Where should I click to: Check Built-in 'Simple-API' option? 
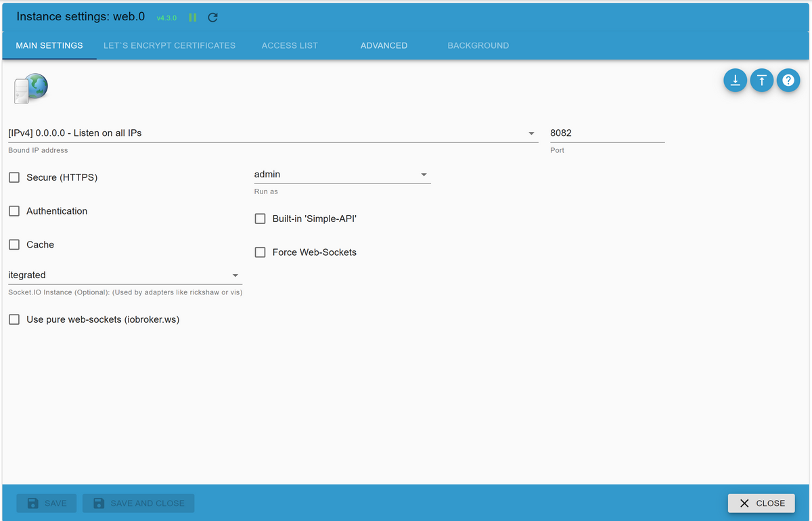[x=260, y=219]
